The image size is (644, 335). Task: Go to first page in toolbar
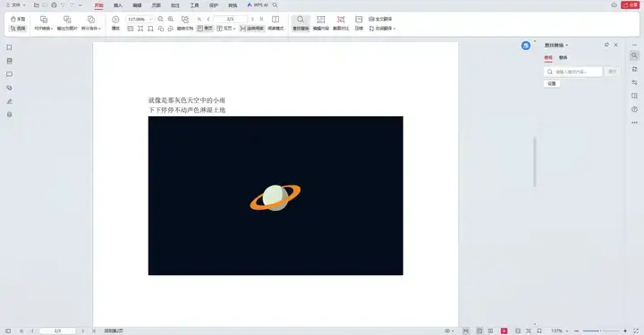(199, 19)
